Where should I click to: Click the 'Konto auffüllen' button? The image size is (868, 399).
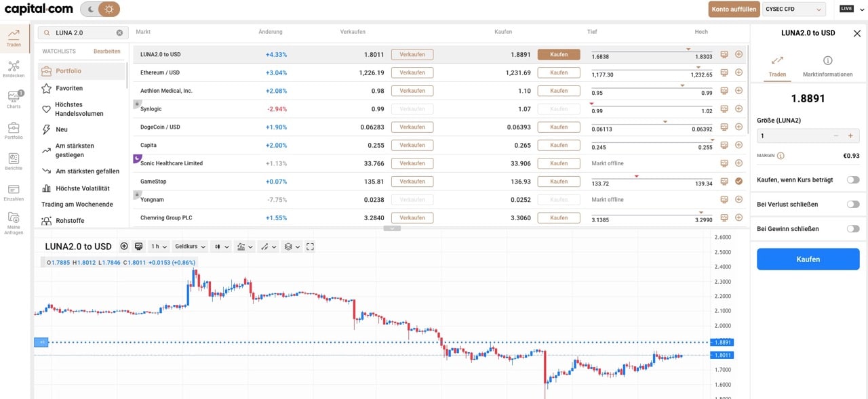pos(734,9)
